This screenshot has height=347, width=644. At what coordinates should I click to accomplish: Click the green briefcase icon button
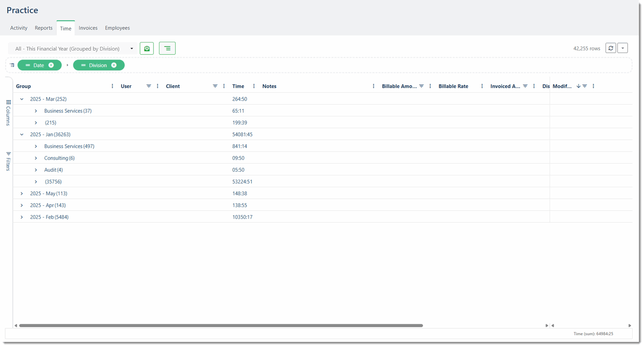click(x=147, y=48)
